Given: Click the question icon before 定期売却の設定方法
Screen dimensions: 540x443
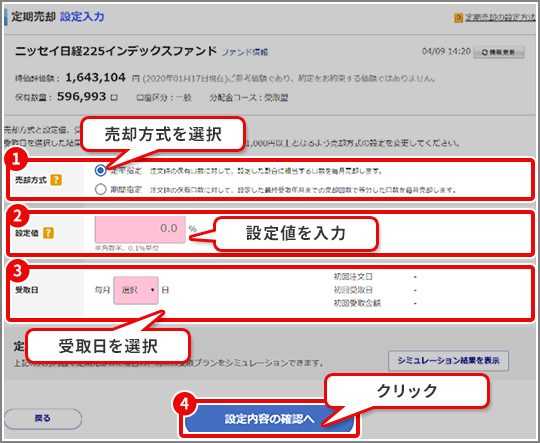Looking at the screenshot, I should click(458, 18).
